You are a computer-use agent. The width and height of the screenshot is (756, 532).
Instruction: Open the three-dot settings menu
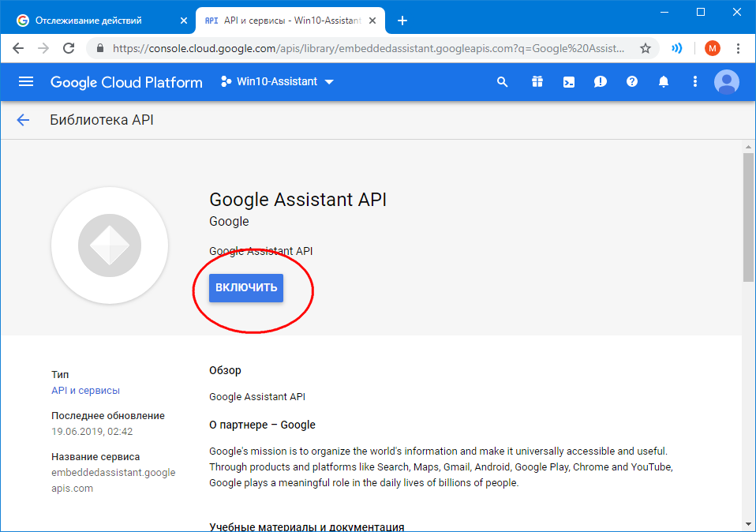[x=695, y=82]
